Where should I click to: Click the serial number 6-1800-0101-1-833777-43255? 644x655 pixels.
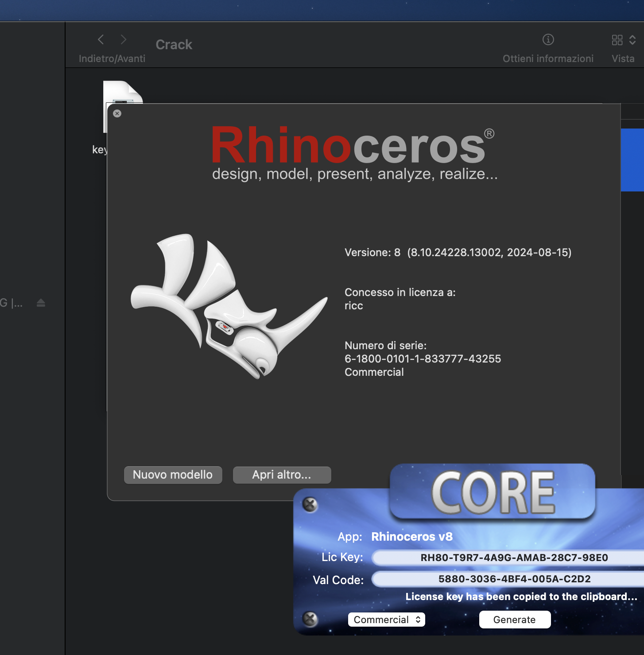pyautogui.click(x=423, y=359)
